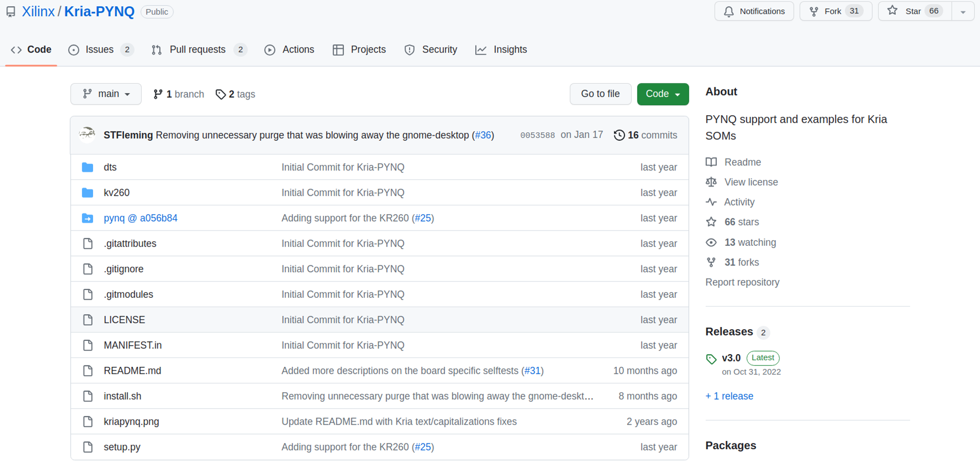
Task: Open the Xilinx organization link
Action: (x=38, y=12)
